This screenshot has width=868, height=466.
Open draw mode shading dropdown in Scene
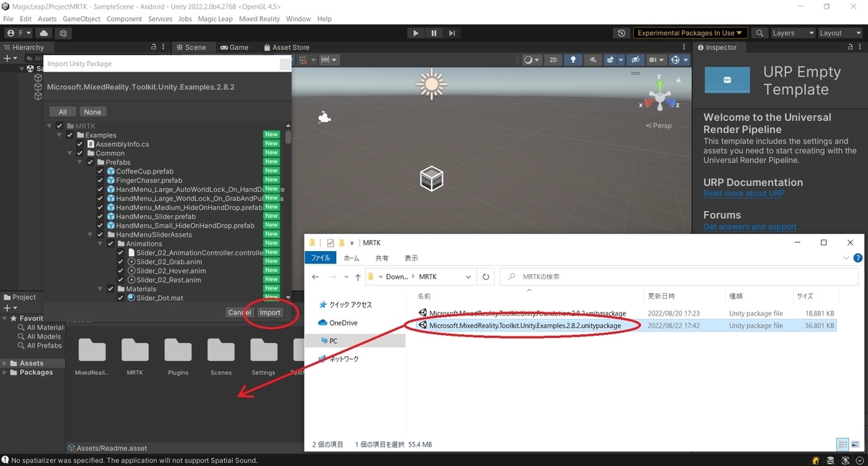point(531,60)
